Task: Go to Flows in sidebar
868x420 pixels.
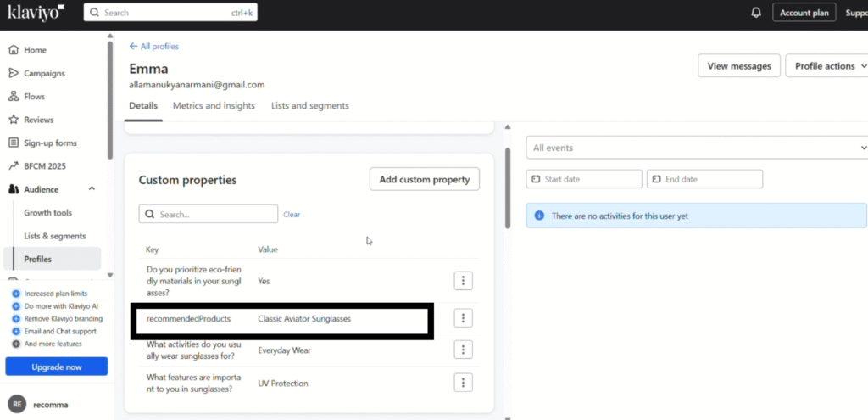Action: (x=34, y=97)
